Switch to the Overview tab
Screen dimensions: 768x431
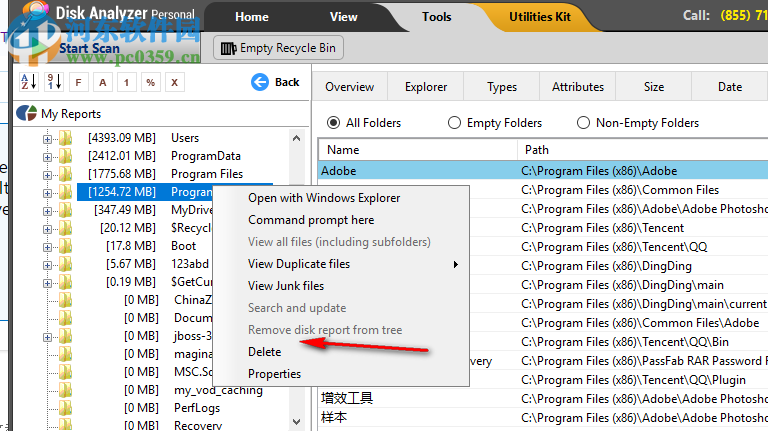(x=350, y=87)
